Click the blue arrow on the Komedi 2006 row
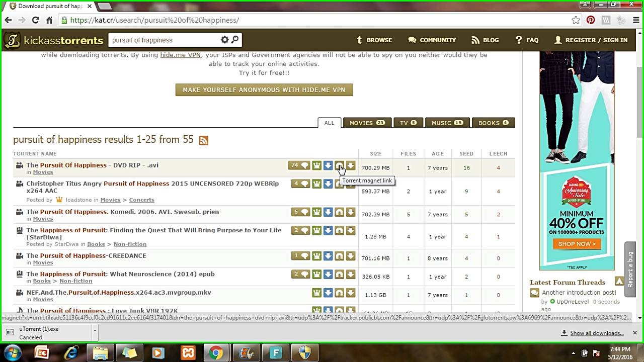 (328, 212)
